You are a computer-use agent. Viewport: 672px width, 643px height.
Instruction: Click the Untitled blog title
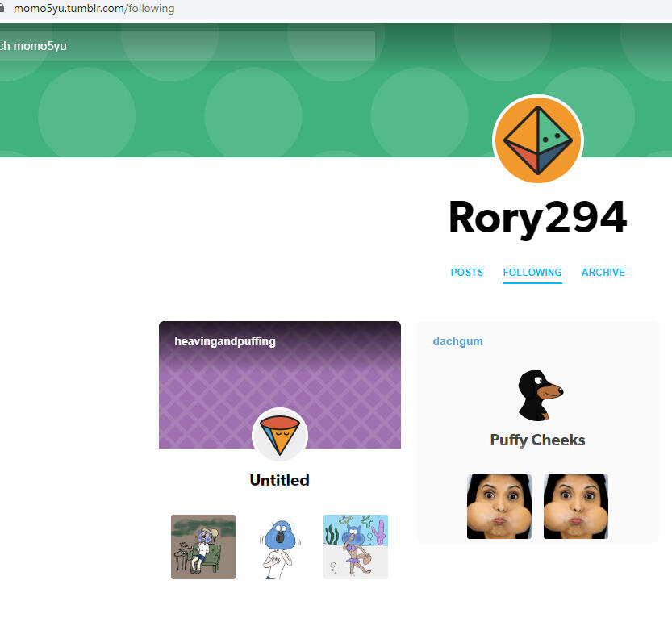279,480
